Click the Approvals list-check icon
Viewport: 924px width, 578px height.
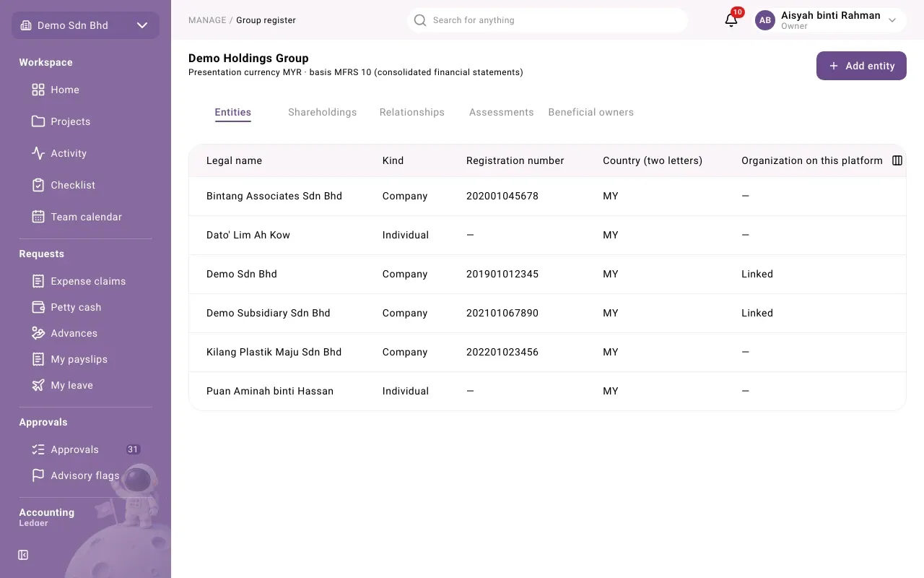[38, 449]
